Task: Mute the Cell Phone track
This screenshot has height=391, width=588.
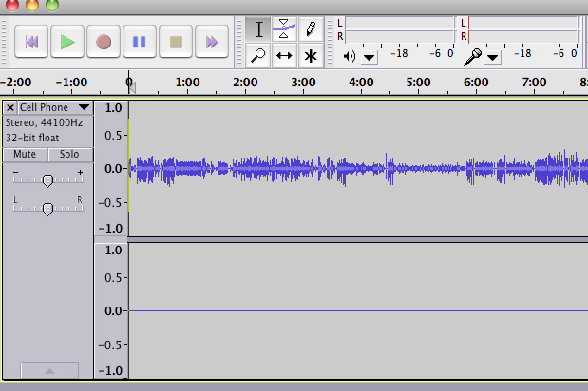Action: pyautogui.click(x=25, y=155)
